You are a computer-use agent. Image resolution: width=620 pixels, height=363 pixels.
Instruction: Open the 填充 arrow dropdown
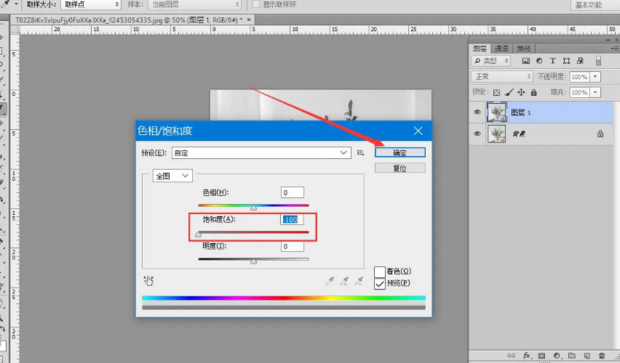click(595, 93)
